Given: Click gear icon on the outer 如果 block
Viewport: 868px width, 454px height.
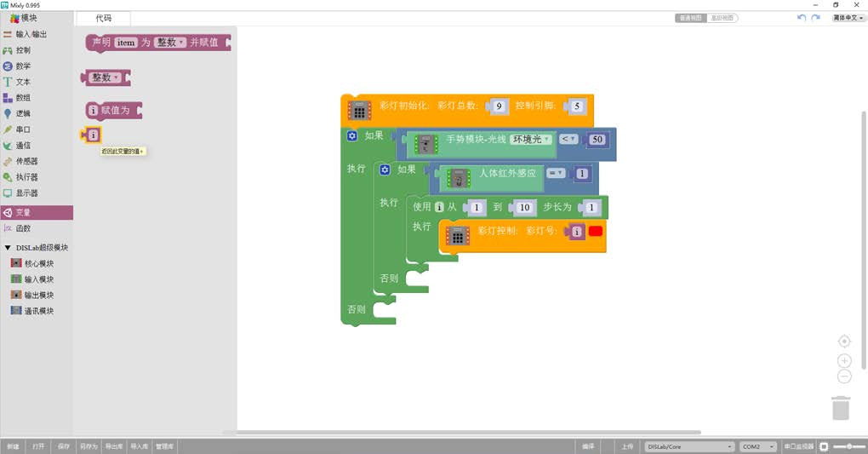Looking at the screenshot, I should pyautogui.click(x=351, y=135).
